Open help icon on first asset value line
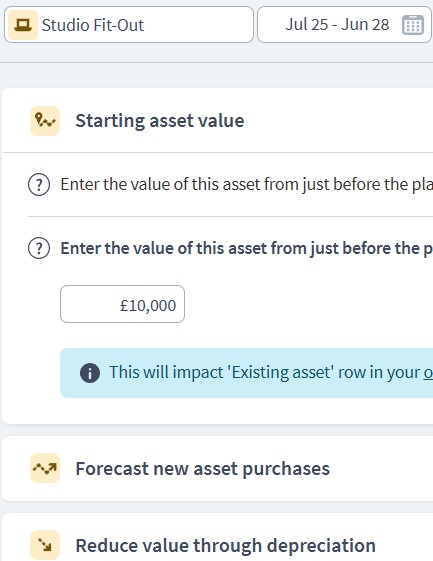 coord(39,185)
